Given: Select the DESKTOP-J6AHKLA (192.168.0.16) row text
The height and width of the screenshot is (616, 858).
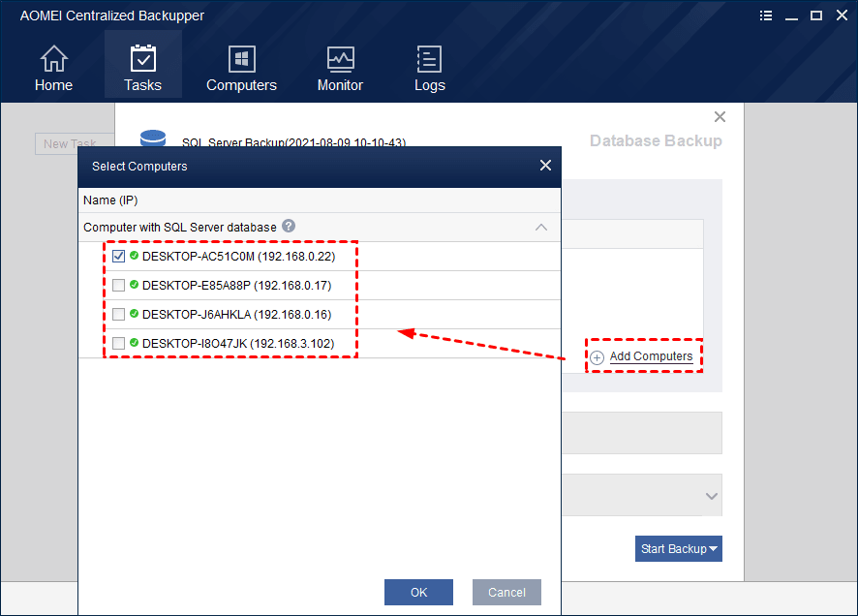Looking at the screenshot, I should pos(237,314).
